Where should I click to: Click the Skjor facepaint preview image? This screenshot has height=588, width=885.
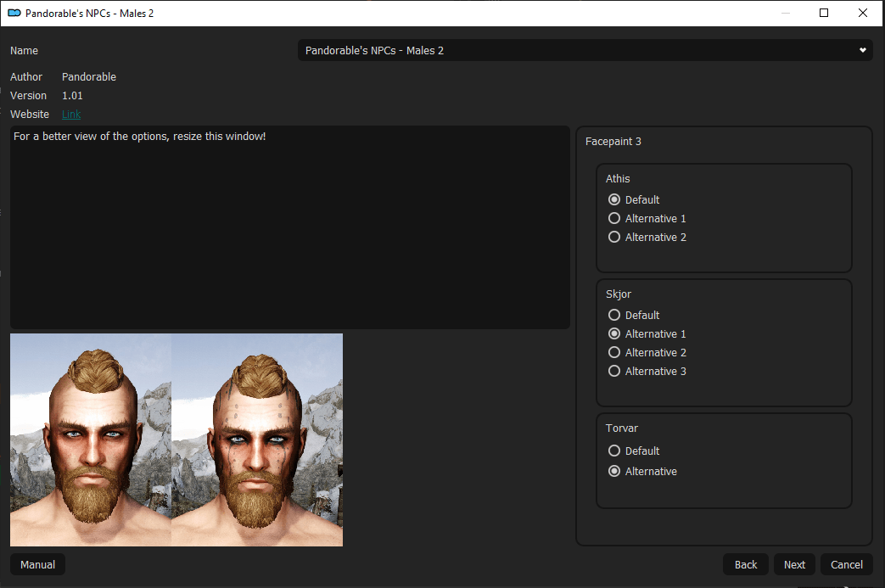tap(176, 440)
